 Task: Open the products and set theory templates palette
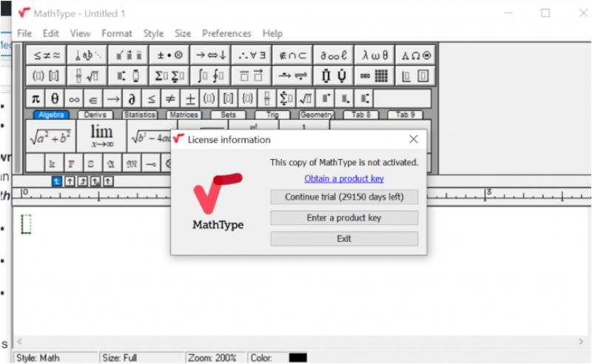tap(334, 76)
